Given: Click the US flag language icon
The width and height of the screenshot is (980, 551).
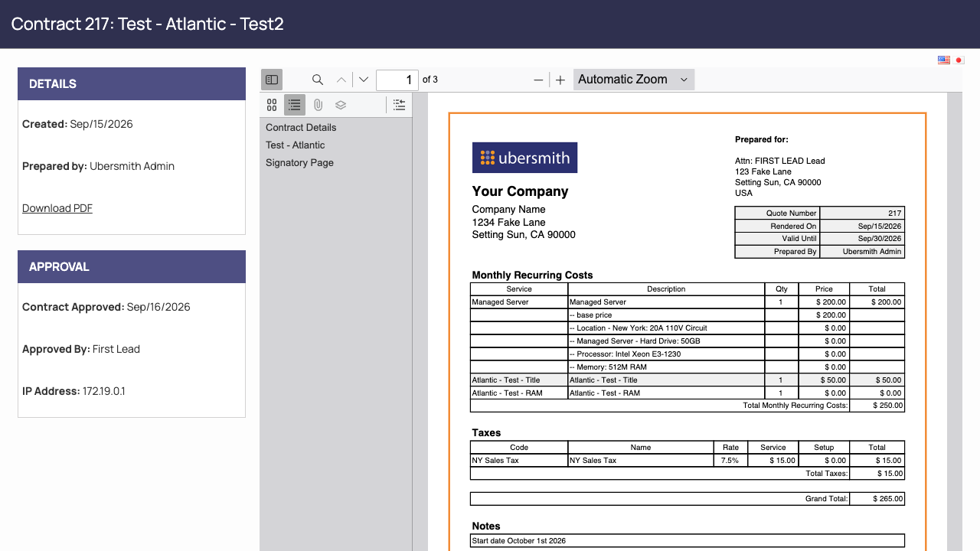Looking at the screenshot, I should pos(944,60).
